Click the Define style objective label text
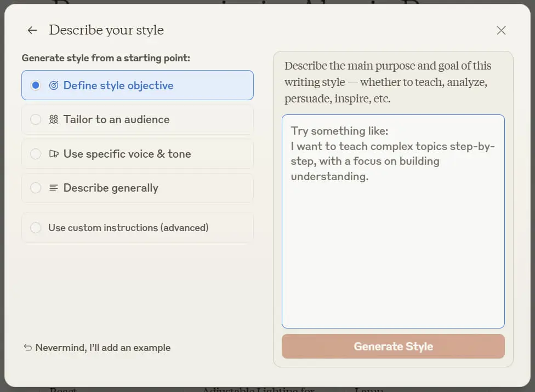The image size is (535, 392). [118, 85]
